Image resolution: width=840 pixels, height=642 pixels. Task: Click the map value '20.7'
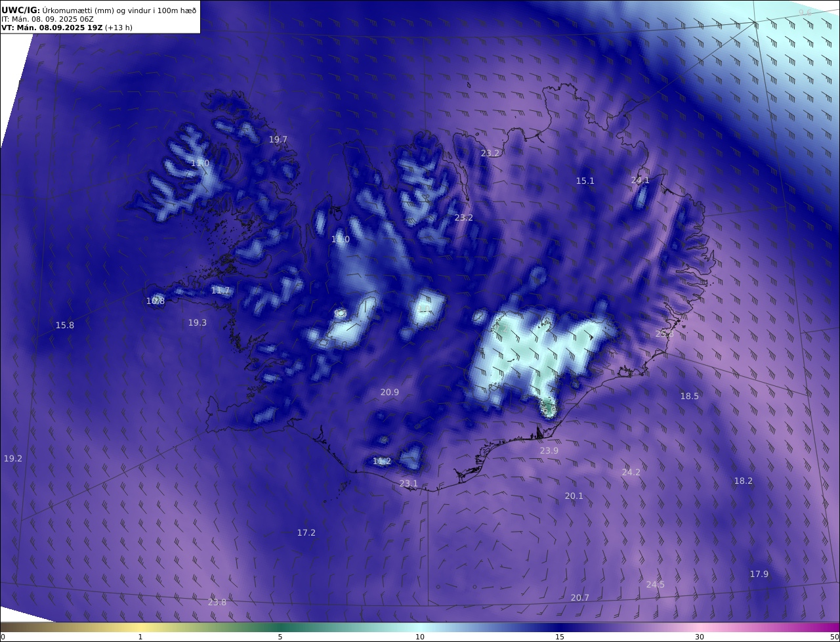click(580, 597)
